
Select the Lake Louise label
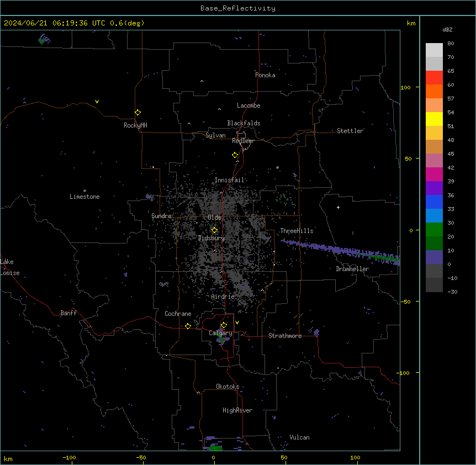[x=10, y=267]
